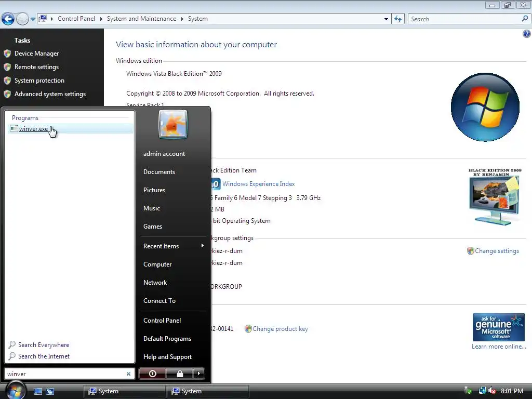Click System in address breadcrumb
Image resolution: width=532 pixels, height=399 pixels.
(x=198, y=19)
